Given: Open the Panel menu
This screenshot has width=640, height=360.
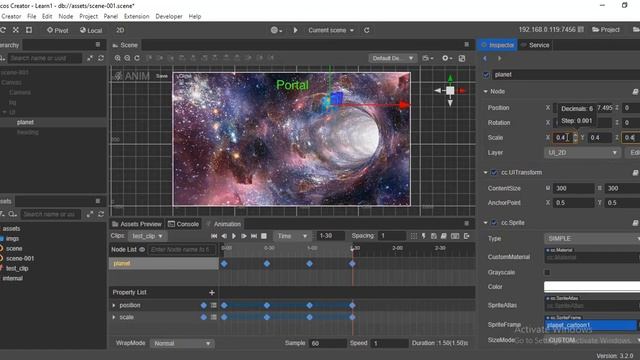Looking at the screenshot, I should point(111,16).
